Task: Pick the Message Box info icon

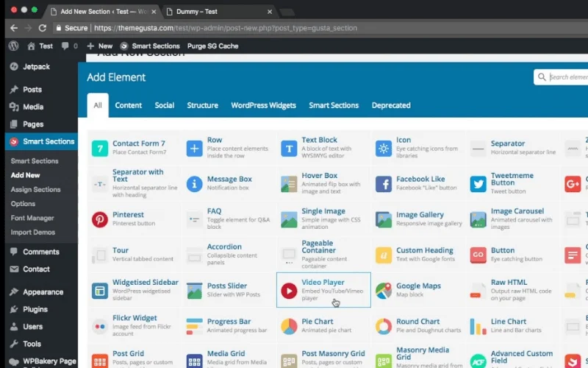Action: point(194,184)
